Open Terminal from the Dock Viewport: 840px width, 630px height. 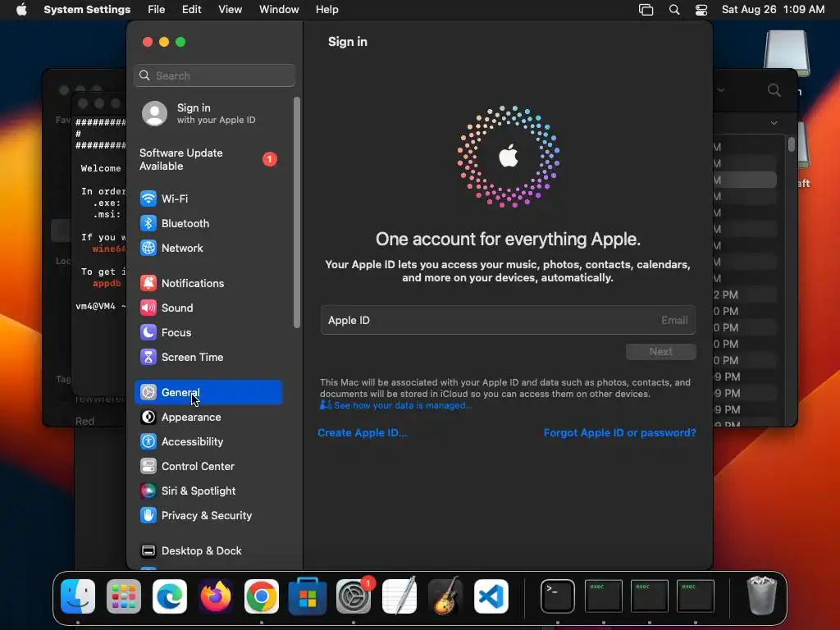558,596
